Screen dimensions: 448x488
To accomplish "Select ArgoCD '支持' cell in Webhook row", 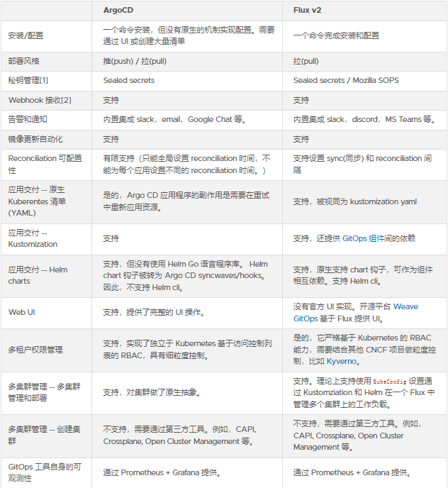I will 111,100.
